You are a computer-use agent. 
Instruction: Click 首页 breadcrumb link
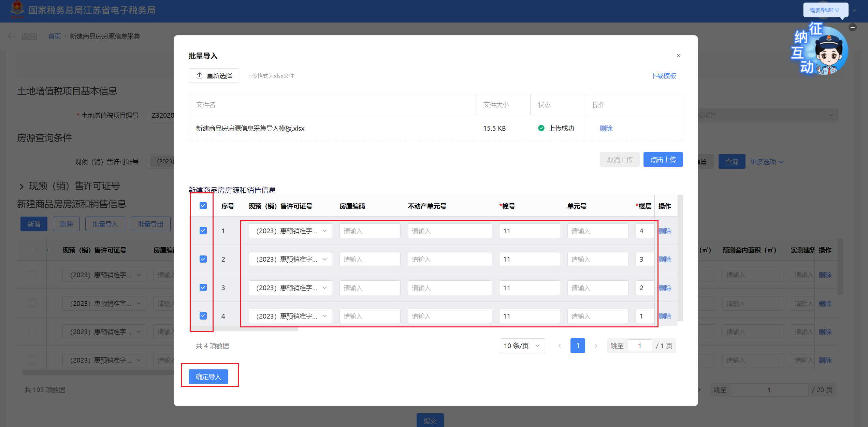[55, 36]
